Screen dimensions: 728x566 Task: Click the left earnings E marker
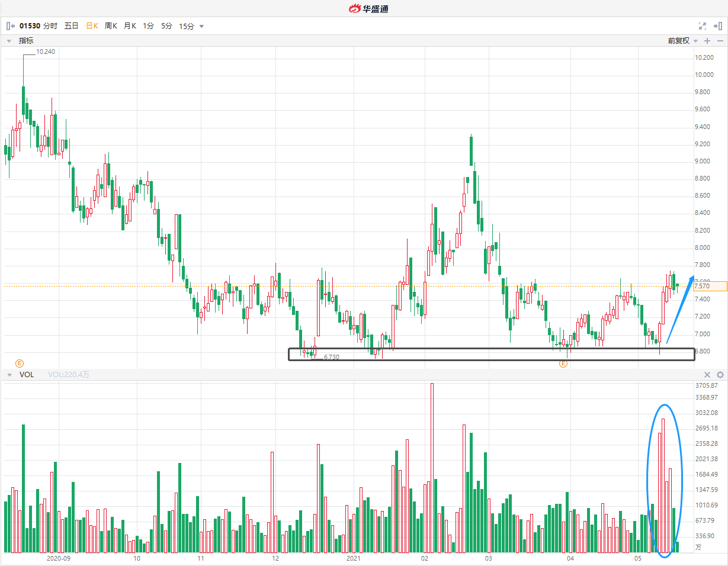[x=20, y=363]
